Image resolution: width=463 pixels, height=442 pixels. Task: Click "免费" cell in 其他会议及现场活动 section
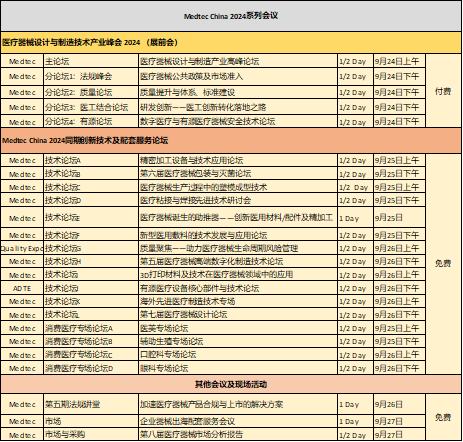coord(443,417)
